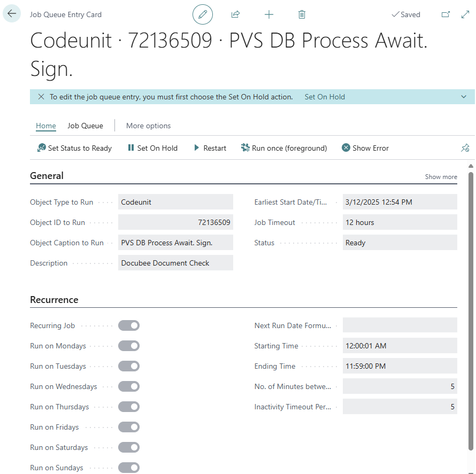Image resolution: width=476 pixels, height=474 pixels.
Task: Toggle Run on Thursdays switch
Action: [x=129, y=407]
